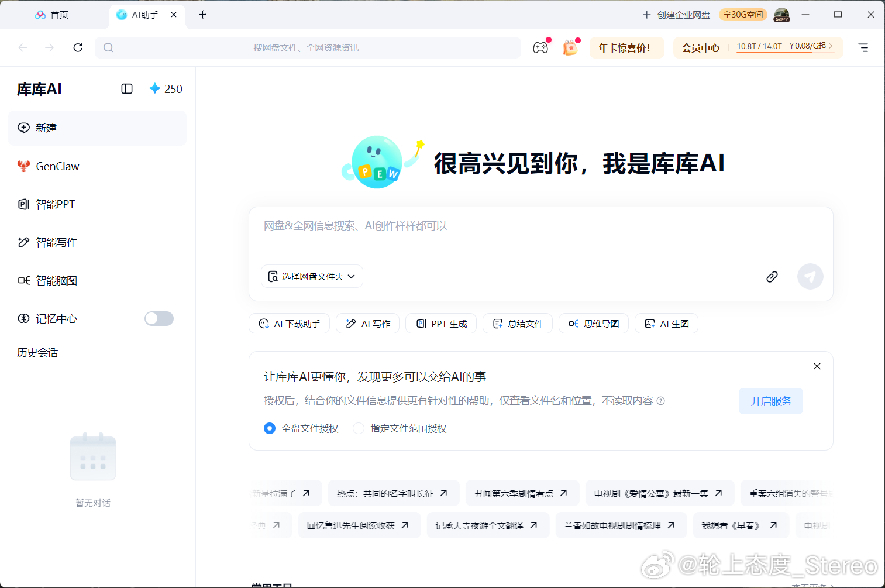
Task: Go back with the left arrow
Action: (x=23, y=47)
